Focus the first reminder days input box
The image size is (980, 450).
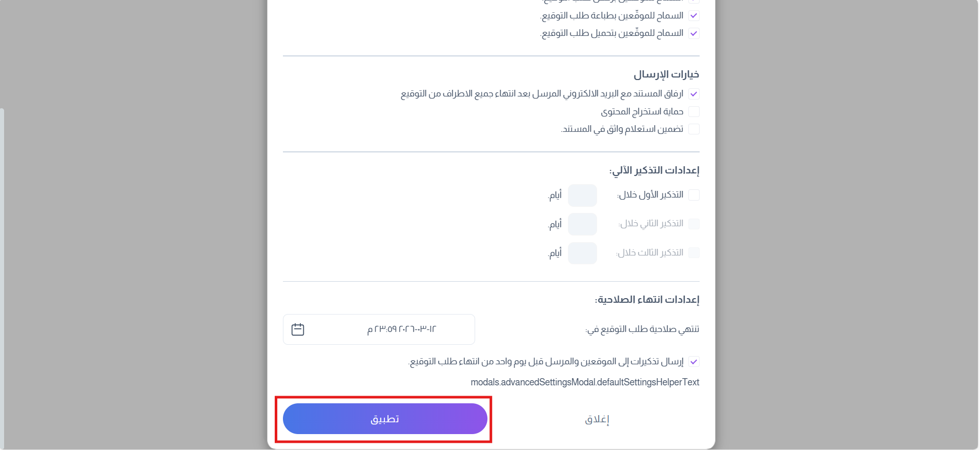click(582, 195)
